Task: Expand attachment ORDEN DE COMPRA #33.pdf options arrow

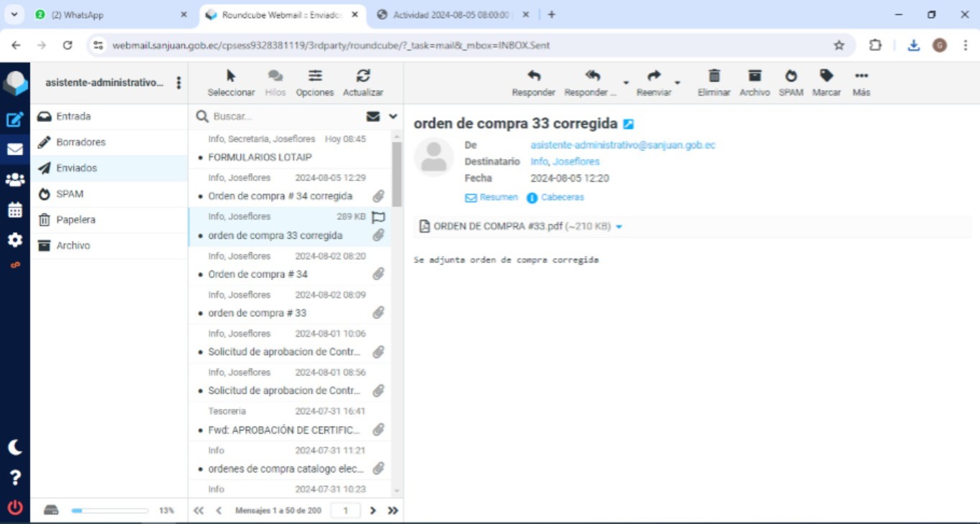Action: tap(619, 227)
